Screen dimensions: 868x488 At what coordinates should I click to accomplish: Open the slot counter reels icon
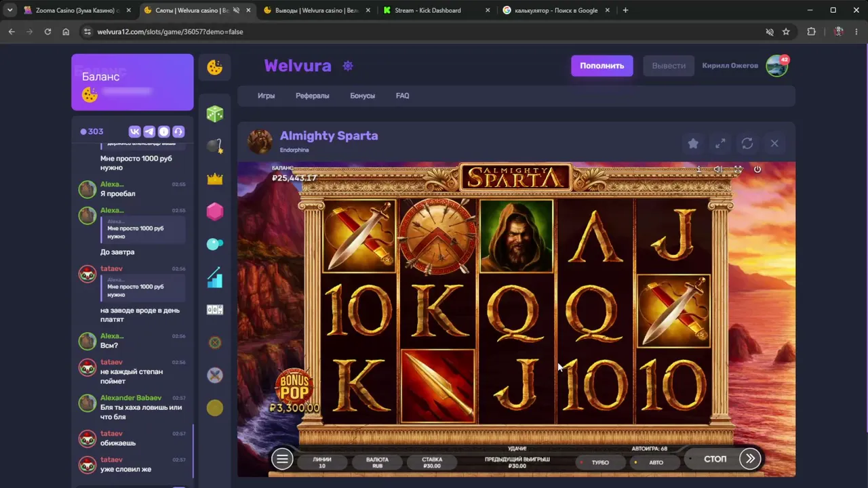tap(215, 310)
